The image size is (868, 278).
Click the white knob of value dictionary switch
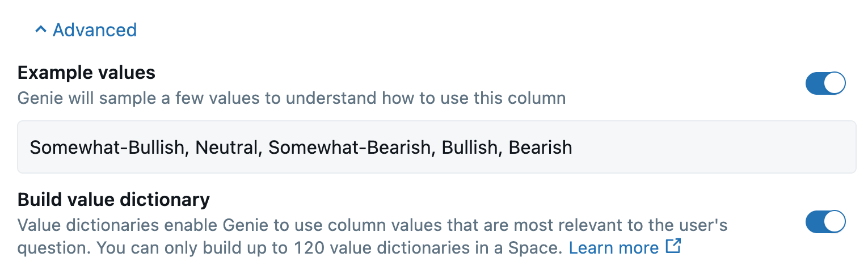click(834, 222)
